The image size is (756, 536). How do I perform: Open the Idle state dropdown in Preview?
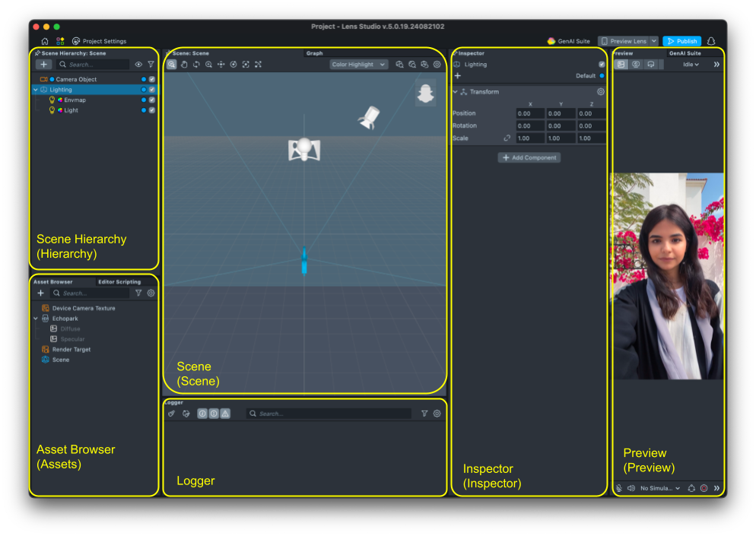(691, 65)
